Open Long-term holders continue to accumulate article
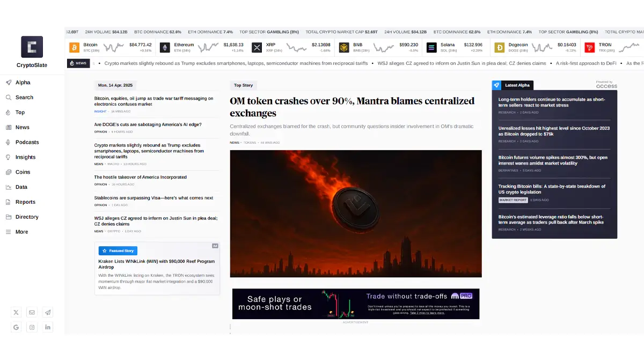Viewport: 644px width, 362px height. point(552,102)
